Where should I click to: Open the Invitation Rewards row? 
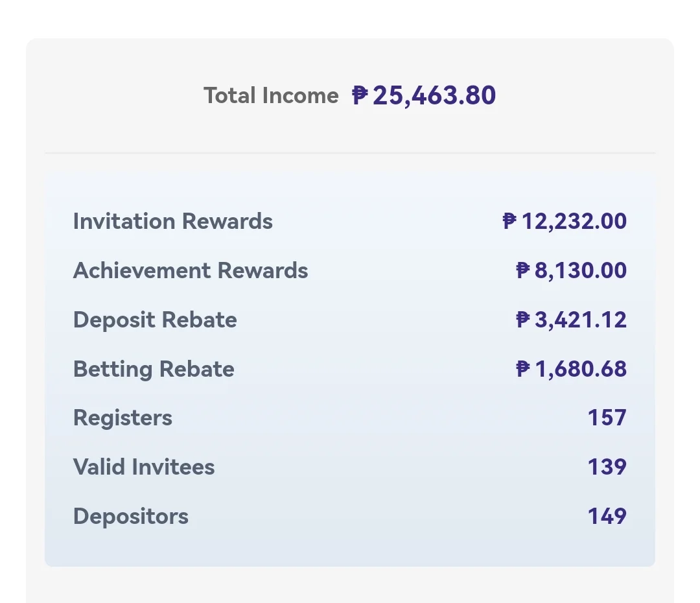coord(350,221)
